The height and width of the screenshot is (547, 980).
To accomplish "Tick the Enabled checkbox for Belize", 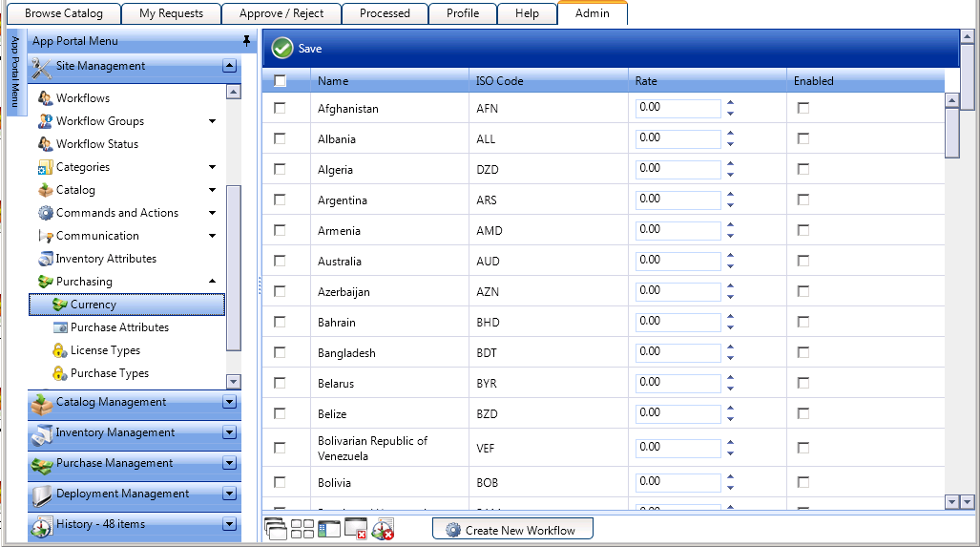I will [x=803, y=414].
